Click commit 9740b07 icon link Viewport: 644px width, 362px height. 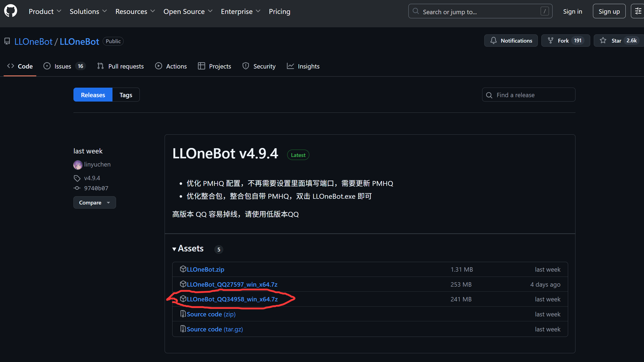pos(77,188)
